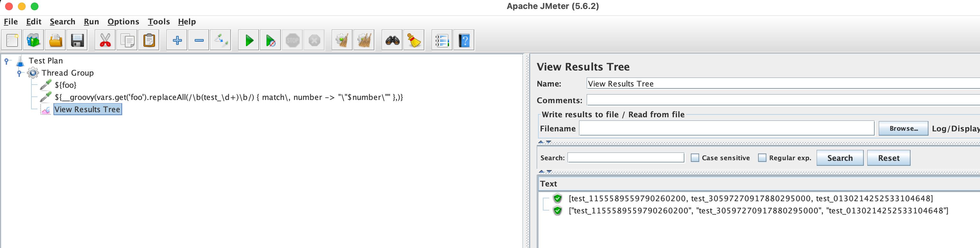Open the Options menu
Image resolution: width=980 pixels, height=248 pixels.
point(123,22)
